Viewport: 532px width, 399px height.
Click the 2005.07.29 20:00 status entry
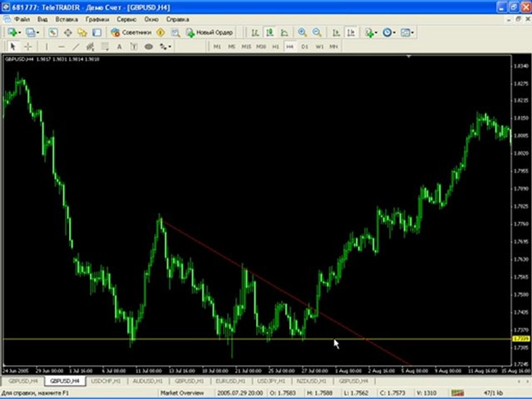coord(240,393)
